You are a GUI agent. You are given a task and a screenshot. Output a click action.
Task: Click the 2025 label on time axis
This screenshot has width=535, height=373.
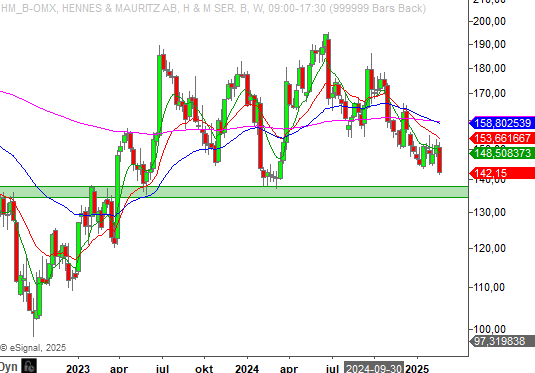[x=417, y=369]
